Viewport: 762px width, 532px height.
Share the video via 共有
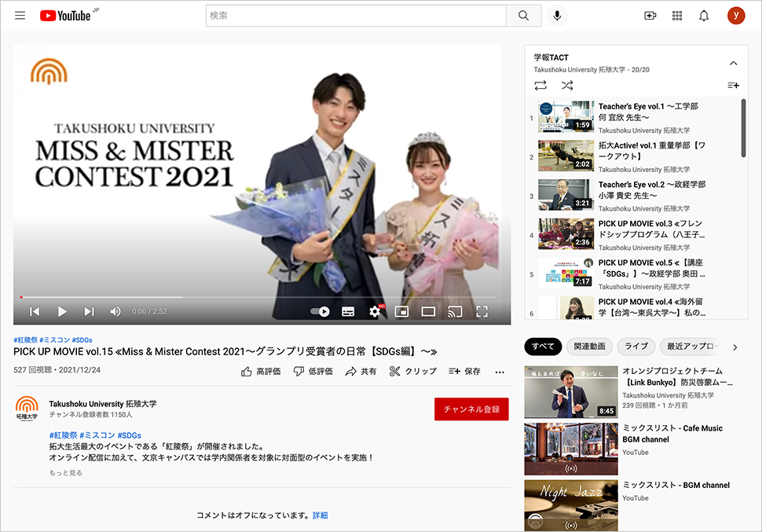(361, 372)
